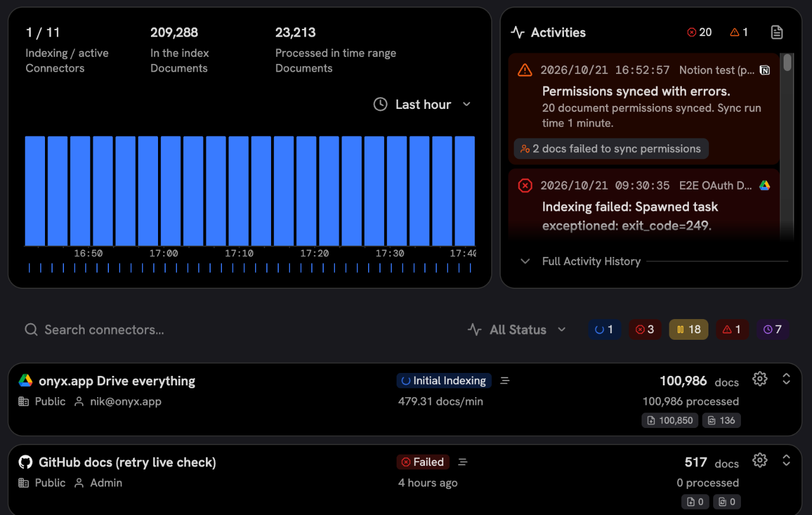Screen dimensions: 812x515
Task: Click the search magnifier icon
Action: coord(31,330)
